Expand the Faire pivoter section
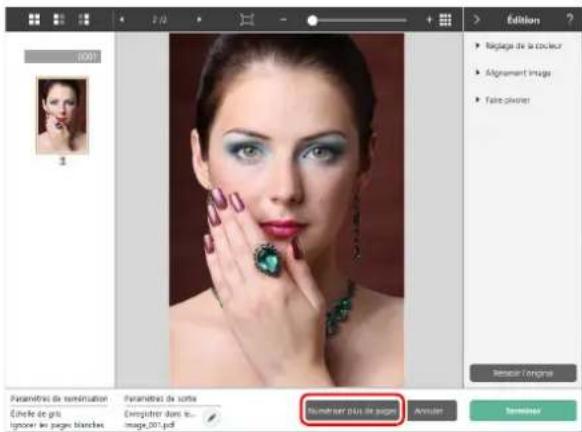This screenshot has height=432, width=582. [x=503, y=100]
